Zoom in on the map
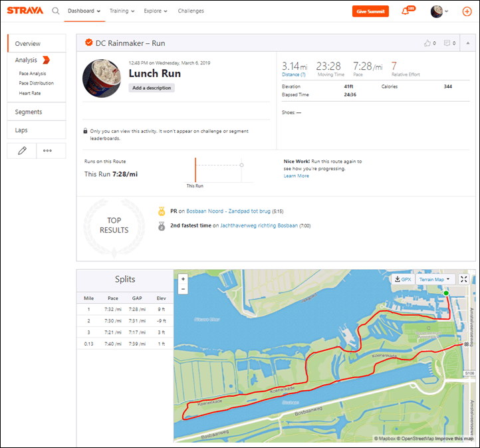 tap(183, 279)
